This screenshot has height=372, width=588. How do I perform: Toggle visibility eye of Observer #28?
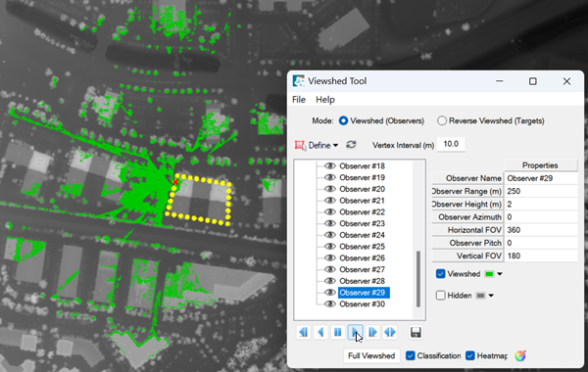(329, 281)
